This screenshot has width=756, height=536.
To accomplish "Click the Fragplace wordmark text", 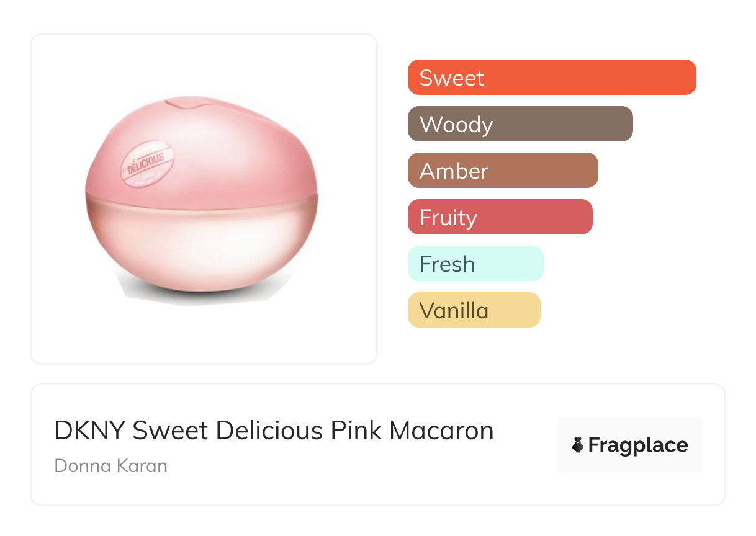I will tap(638, 445).
